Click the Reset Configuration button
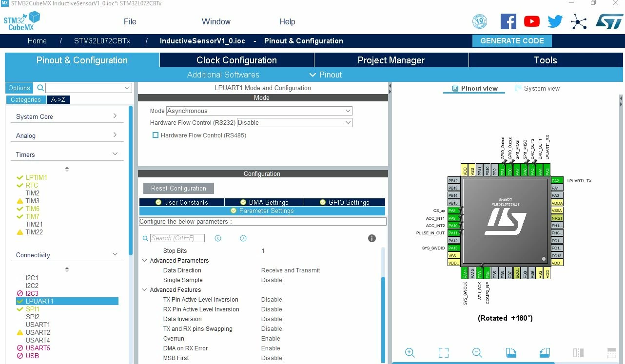 point(178,188)
